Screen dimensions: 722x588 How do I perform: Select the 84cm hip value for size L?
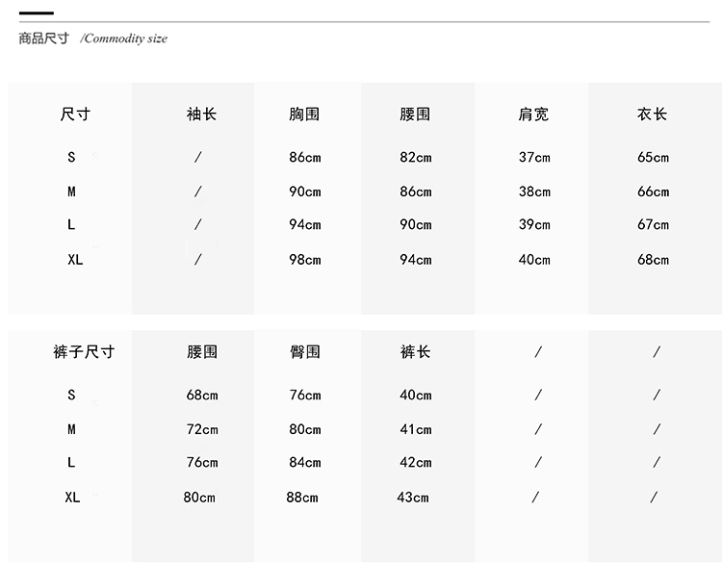[x=305, y=463]
